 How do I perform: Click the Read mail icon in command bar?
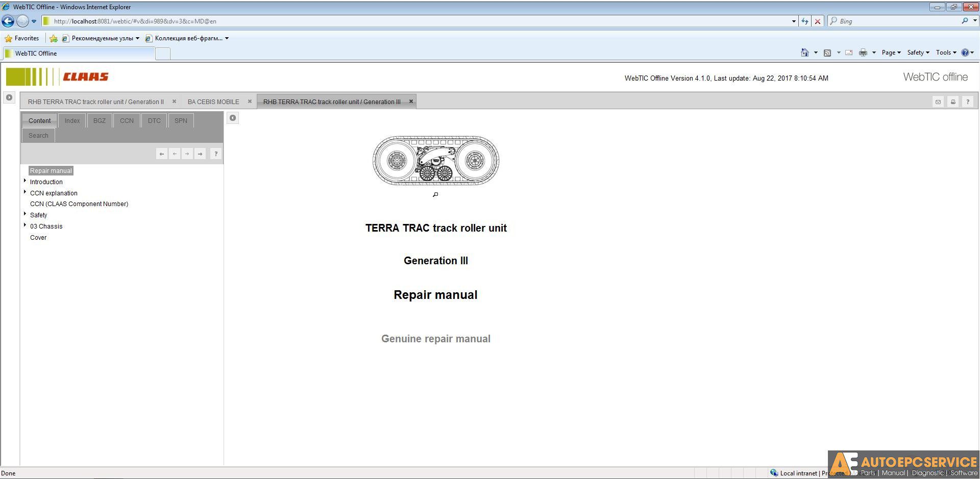(849, 53)
